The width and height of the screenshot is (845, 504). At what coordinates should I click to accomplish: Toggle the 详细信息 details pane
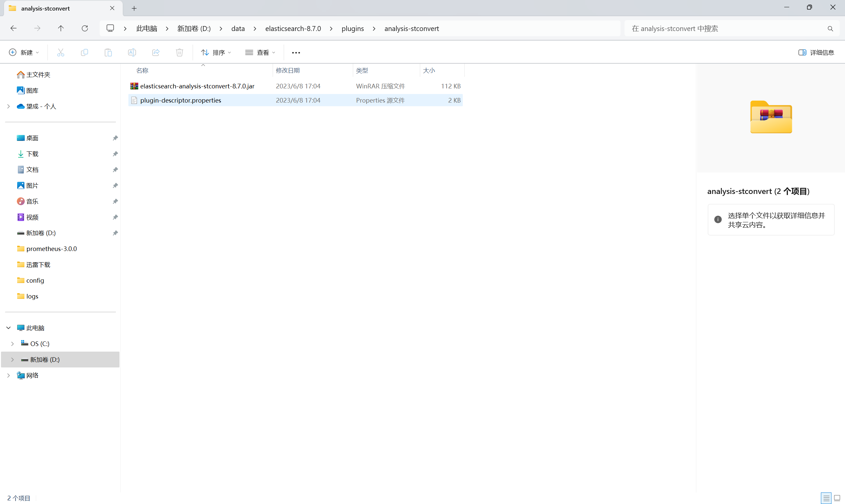[x=816, y=52]
